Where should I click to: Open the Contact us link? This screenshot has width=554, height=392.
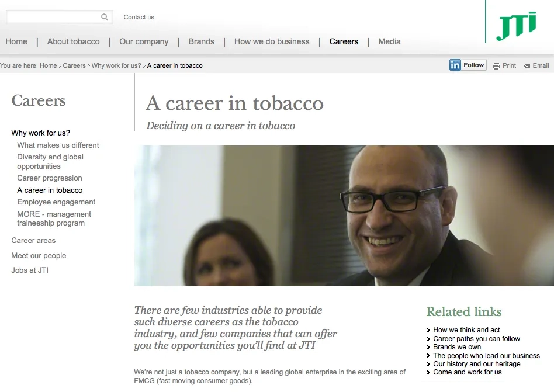coord(138,17)
